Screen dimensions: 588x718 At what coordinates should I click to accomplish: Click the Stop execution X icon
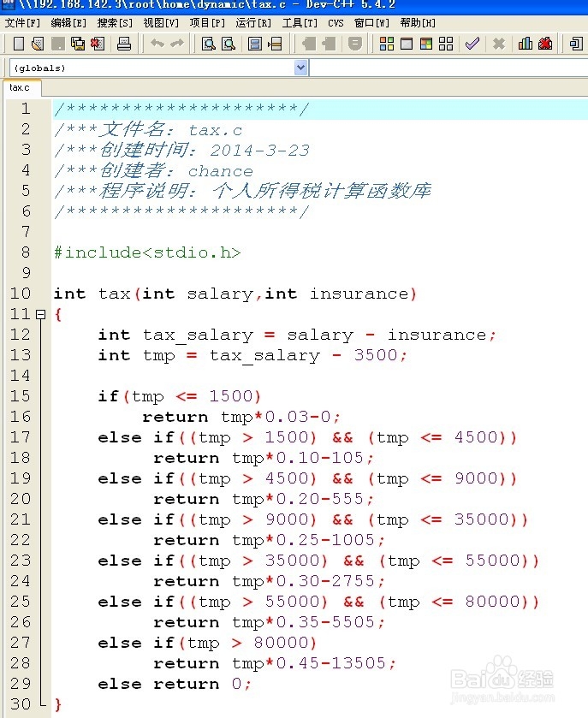pos(499,44)
